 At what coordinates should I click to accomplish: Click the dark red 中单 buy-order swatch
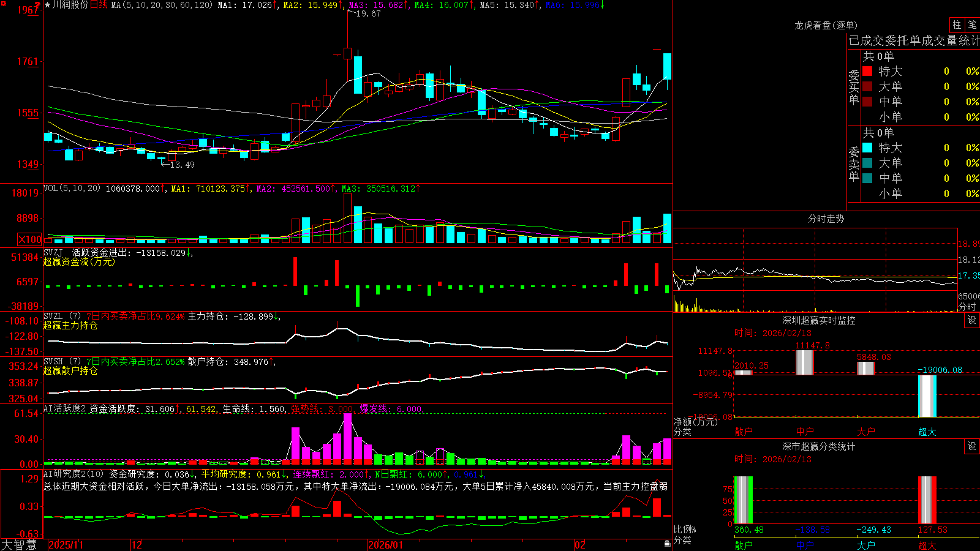tap(867, 102)
